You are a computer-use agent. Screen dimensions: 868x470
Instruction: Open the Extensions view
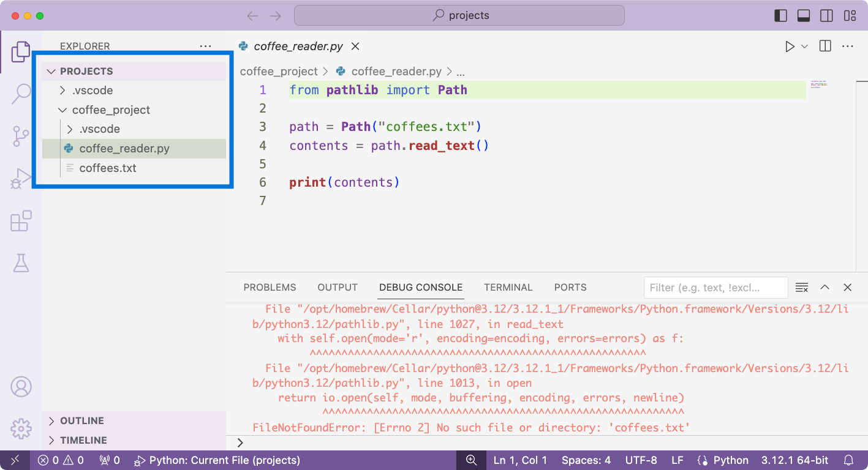click(21, 221)
